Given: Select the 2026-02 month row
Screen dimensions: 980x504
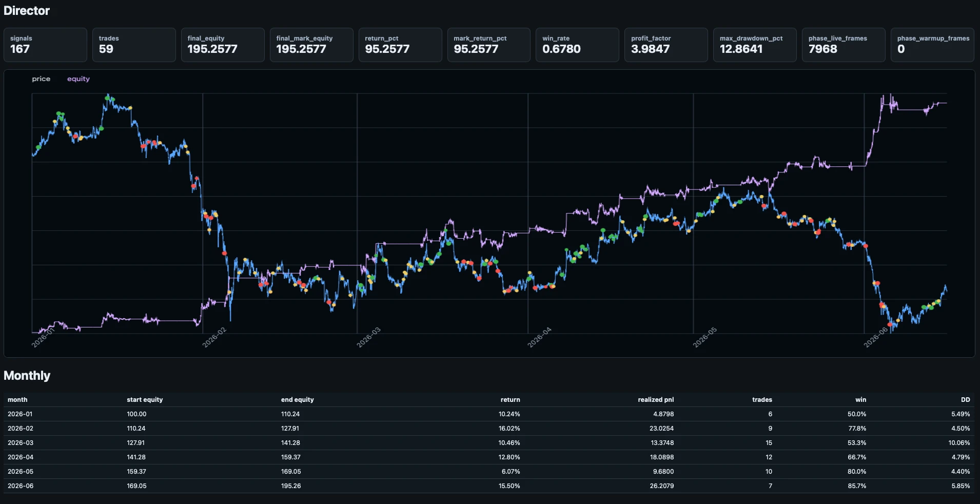Looking at the screenshot, I should click(x=489, y=429).
